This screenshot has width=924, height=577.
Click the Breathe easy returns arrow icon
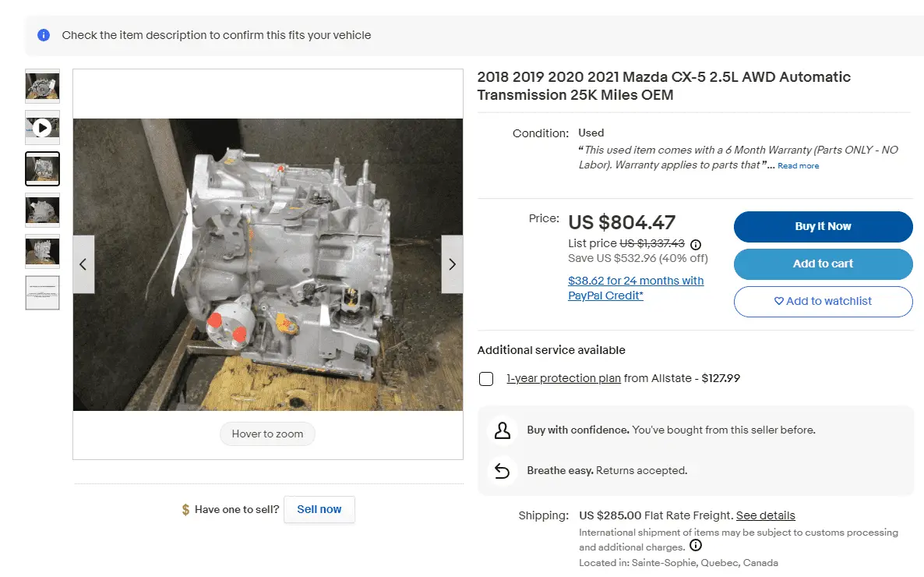503,471
